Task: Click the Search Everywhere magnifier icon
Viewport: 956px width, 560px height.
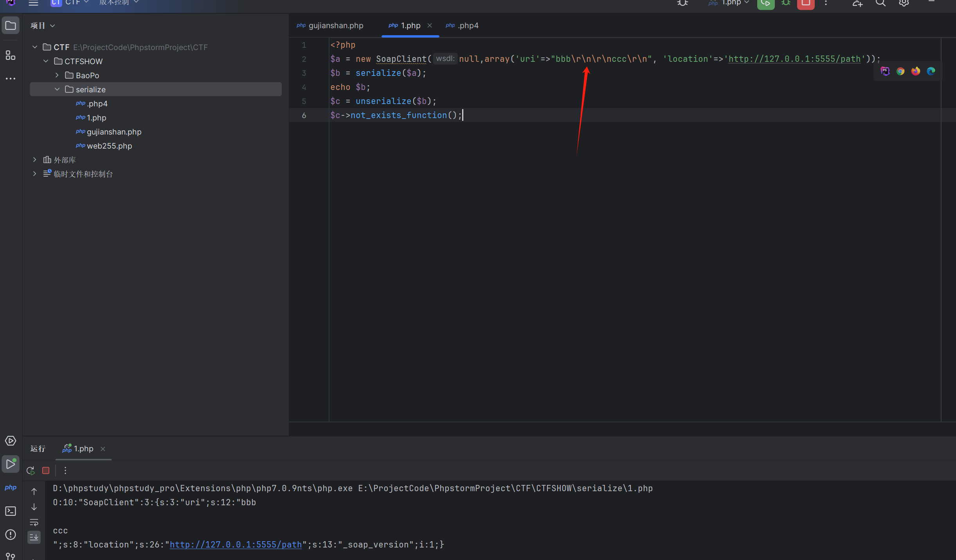Action: (880, 3)
